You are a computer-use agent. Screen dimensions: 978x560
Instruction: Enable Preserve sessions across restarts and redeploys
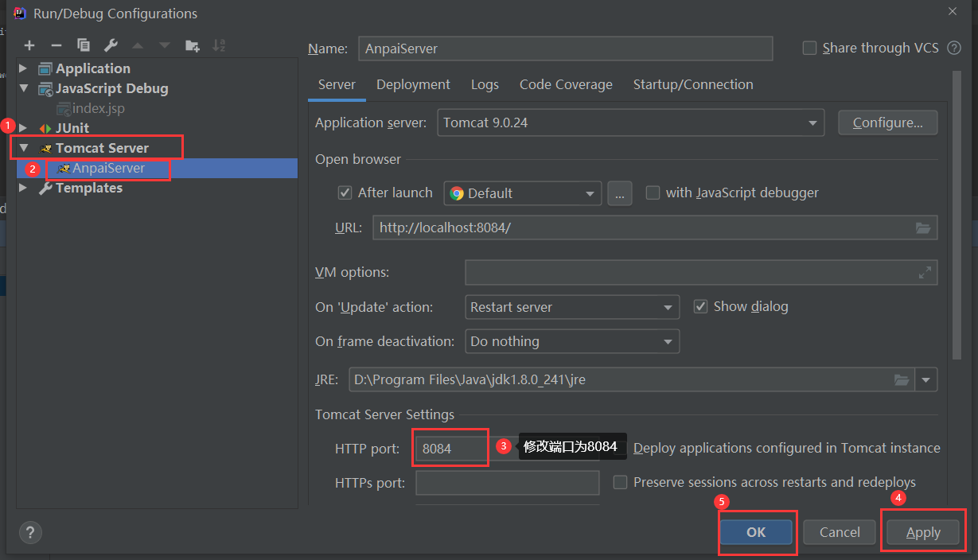click(620, 482)
